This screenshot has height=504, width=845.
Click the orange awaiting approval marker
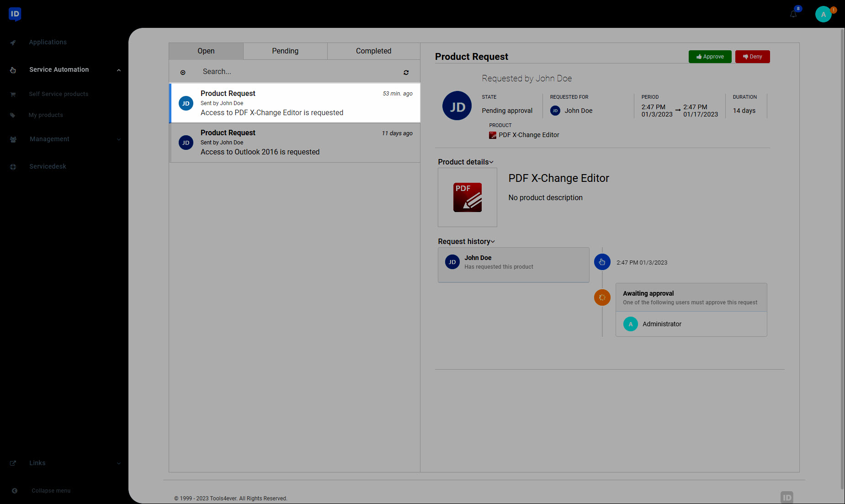pyautogui.click(x=602, y=297)
